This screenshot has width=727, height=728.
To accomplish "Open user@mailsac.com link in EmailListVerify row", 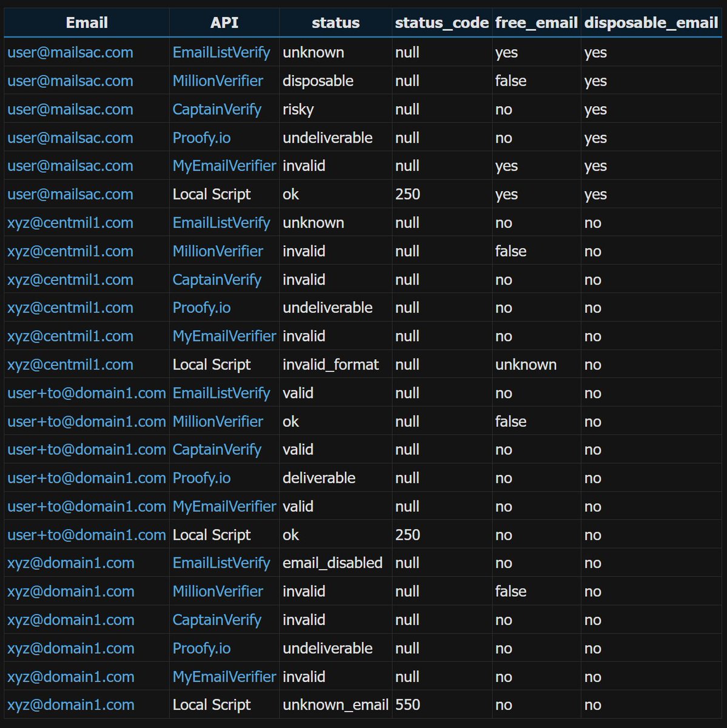I will tap(70, 53).
